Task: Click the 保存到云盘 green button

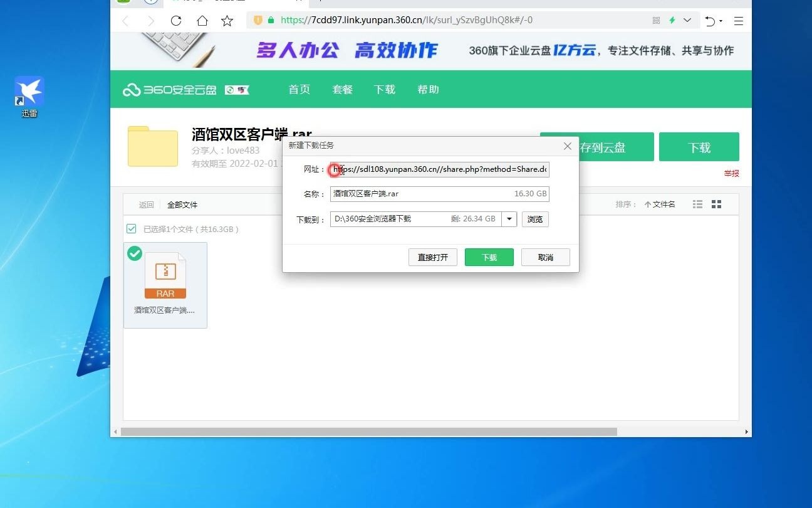Action: pos(597,147)
